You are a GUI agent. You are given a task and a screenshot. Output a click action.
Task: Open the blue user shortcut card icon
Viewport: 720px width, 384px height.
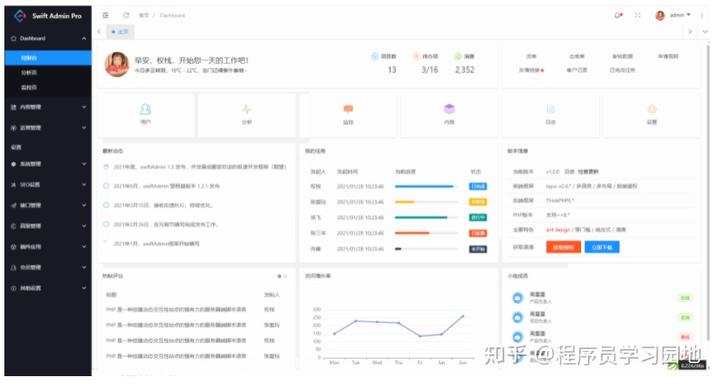[145, 109]
